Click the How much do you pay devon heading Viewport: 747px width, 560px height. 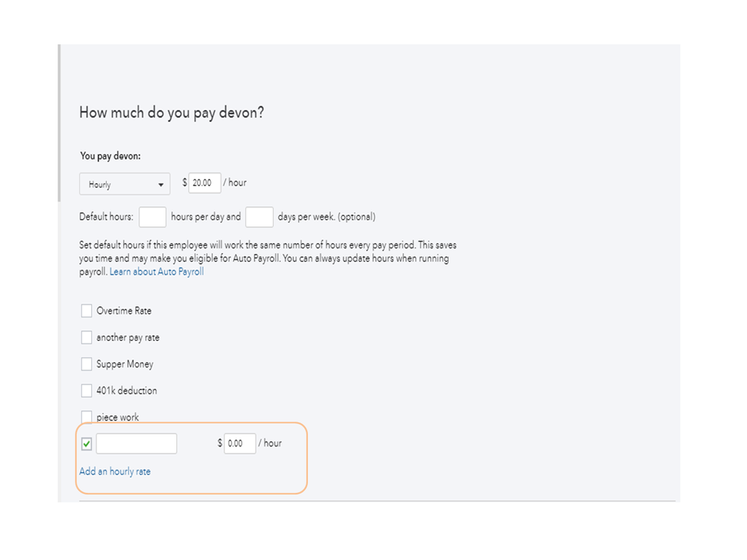coord(171,113)
